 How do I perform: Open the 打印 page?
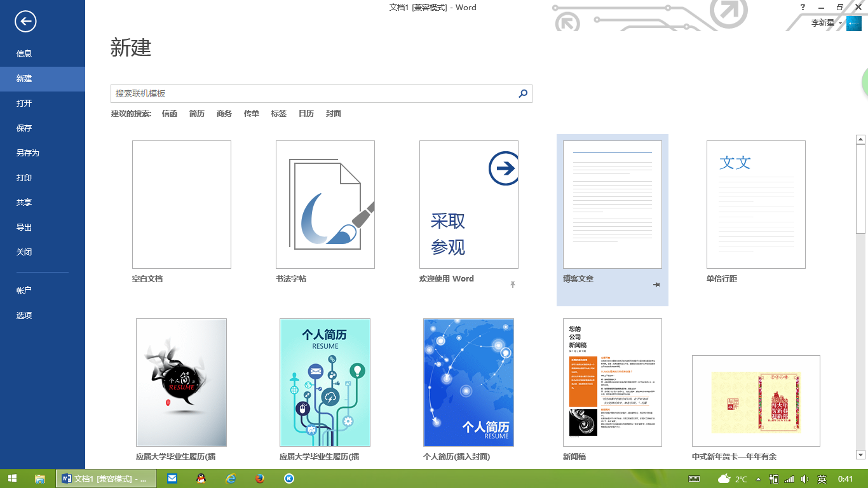click(x=43, y=178)
